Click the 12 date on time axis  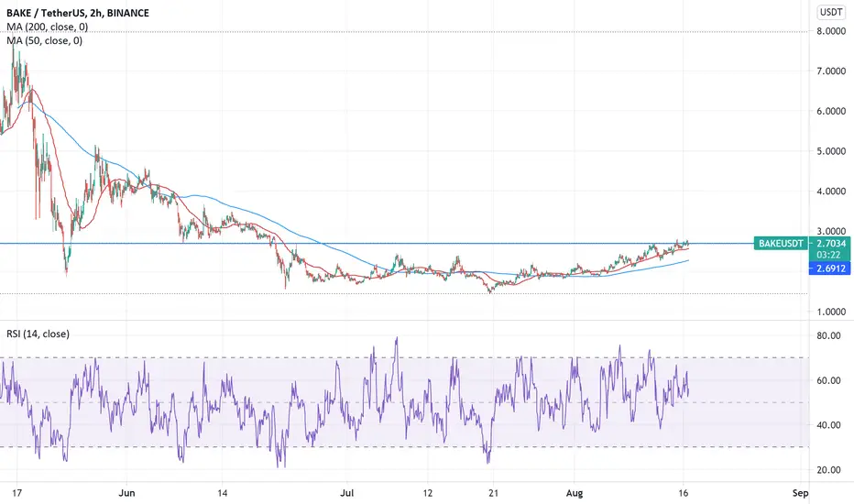point(428,493)
